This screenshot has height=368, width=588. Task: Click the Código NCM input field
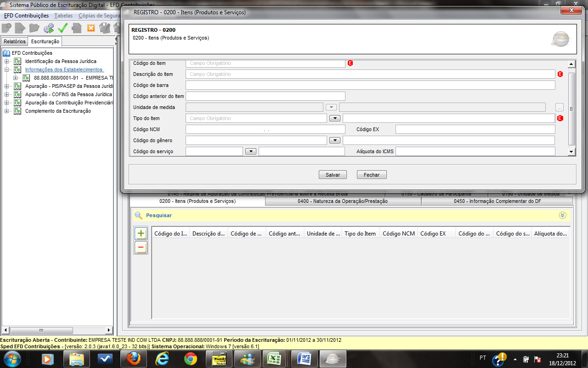(x=266, y=129)
